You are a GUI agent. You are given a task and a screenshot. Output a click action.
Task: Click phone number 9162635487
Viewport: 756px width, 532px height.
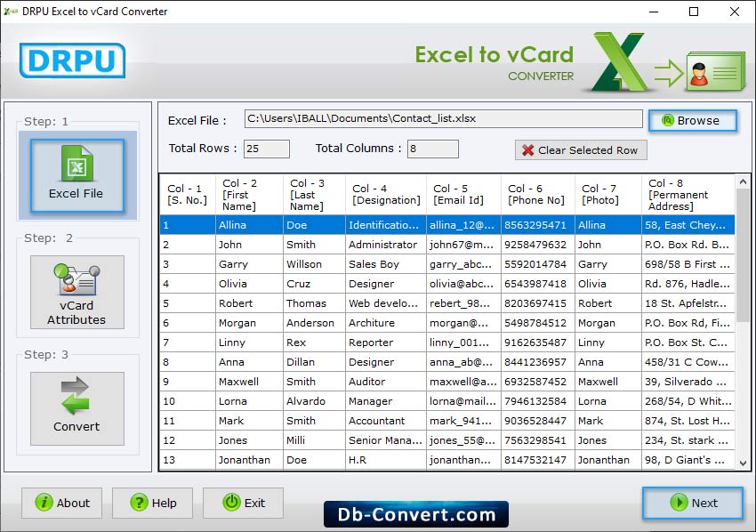tap(538, 343)
